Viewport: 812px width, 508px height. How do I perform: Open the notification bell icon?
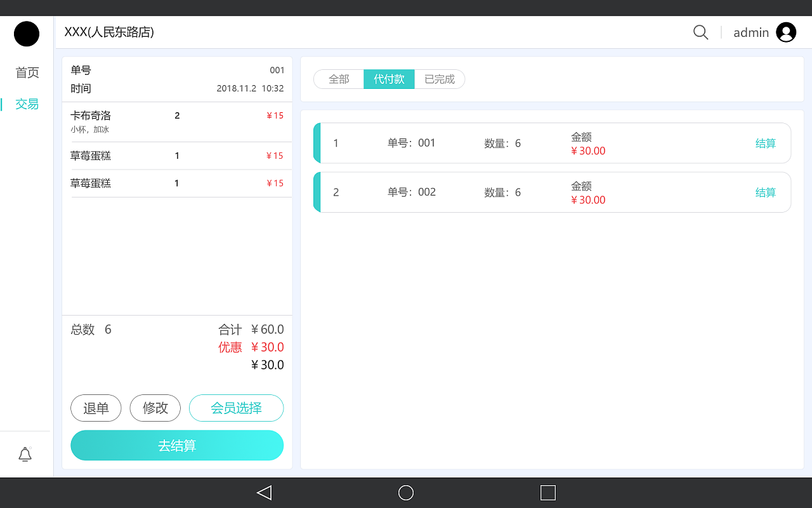tap(25, 455)
